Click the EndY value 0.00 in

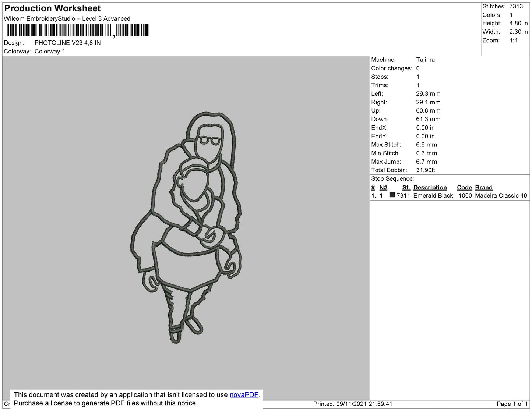click(x=425, y=136)
